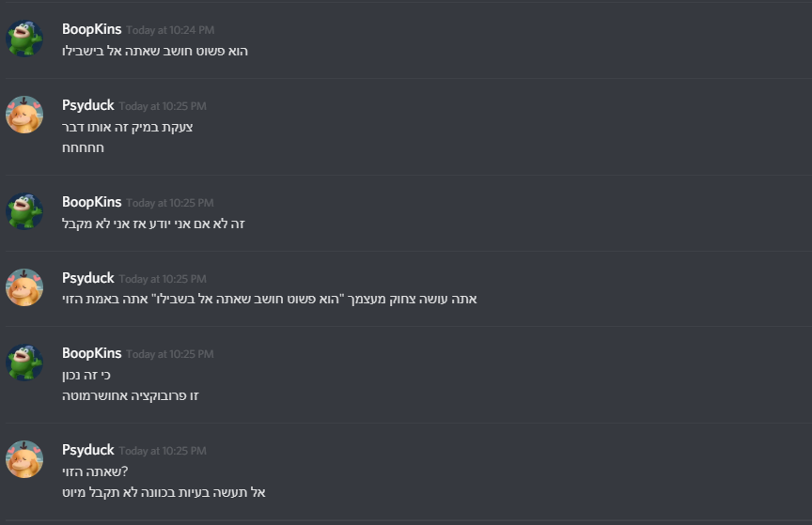The image size is (812, 525).
Task: Click timestamp on BoopKins' "כי זה נכון" message
Action: (x=170, y=354)
